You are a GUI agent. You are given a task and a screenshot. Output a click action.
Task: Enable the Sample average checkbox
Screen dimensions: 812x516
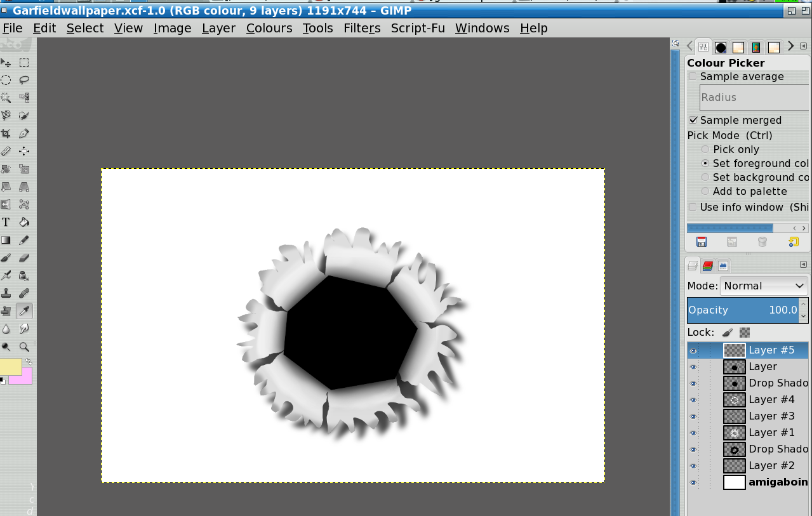(693, 77)
